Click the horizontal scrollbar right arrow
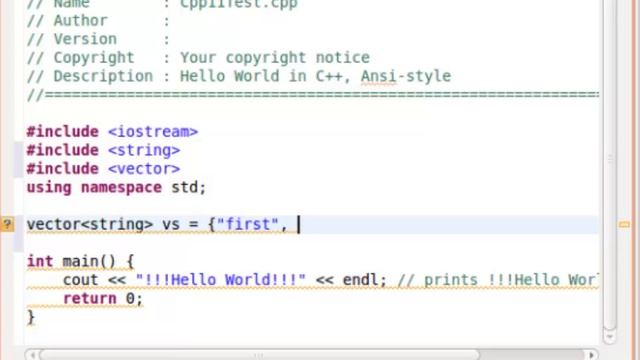The height and width of the screenshot is (360, 640). 591,355
